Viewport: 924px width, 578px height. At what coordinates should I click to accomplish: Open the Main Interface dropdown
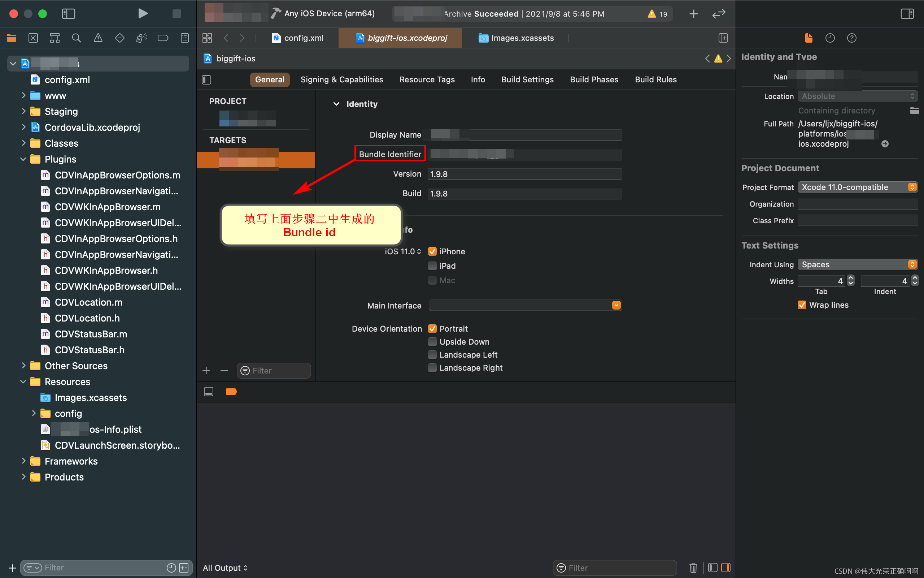[x=616, y=305]
